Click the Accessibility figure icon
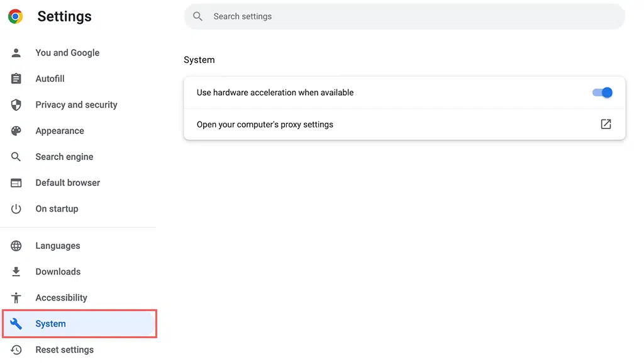This screenshot has width=644, height=364. coord(16,298)
